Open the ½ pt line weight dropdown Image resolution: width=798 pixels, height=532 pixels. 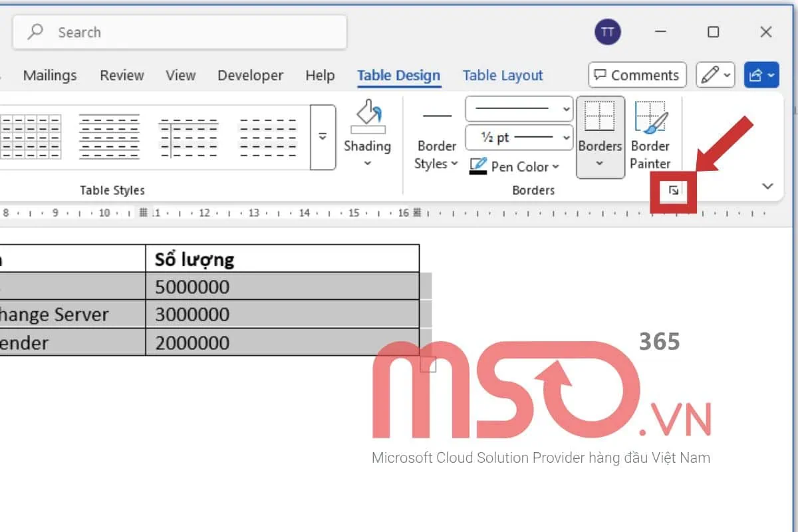point(519,138)
